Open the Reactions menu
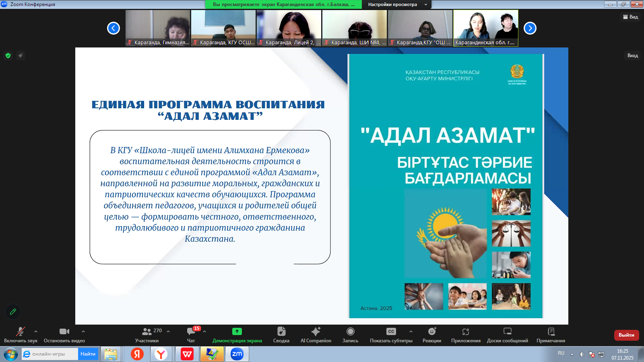The width and height of the screenshot is (644, 362). (431, 334)
